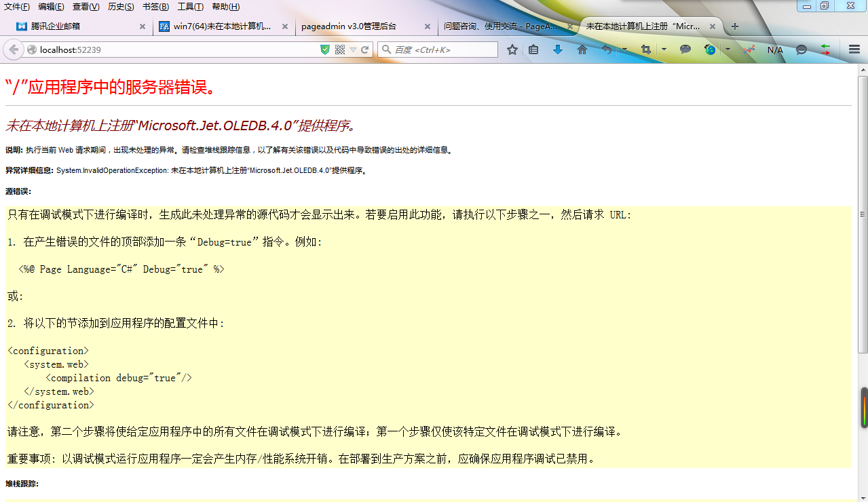The image size is (868, 502).
Task: Click the browser back arrow button
Action: [x=13, y=50]
